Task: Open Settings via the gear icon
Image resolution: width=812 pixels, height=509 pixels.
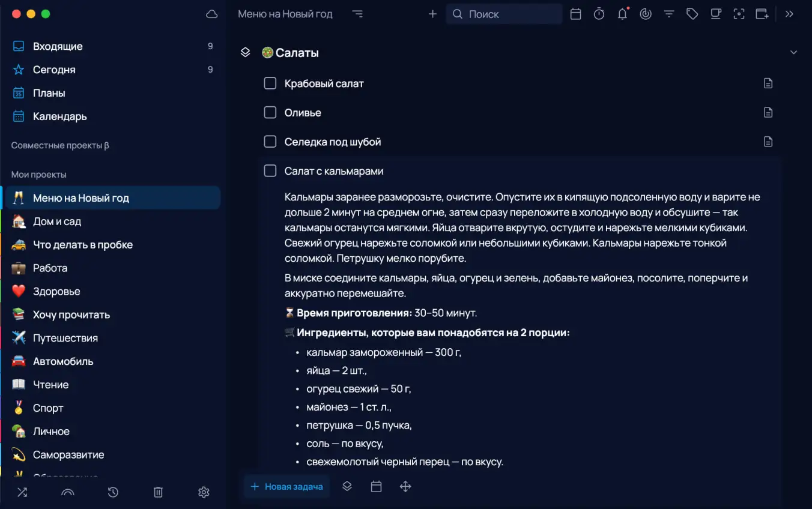Action: [204, 492]
